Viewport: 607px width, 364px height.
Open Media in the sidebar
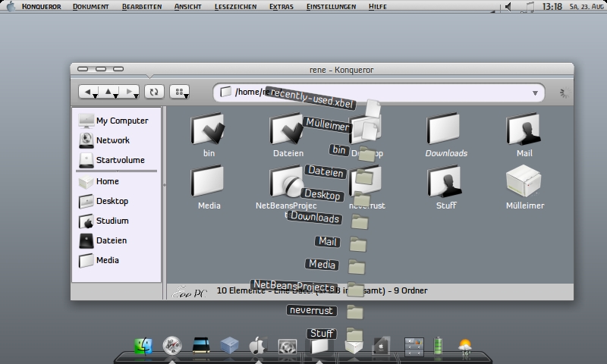(99, 260)
